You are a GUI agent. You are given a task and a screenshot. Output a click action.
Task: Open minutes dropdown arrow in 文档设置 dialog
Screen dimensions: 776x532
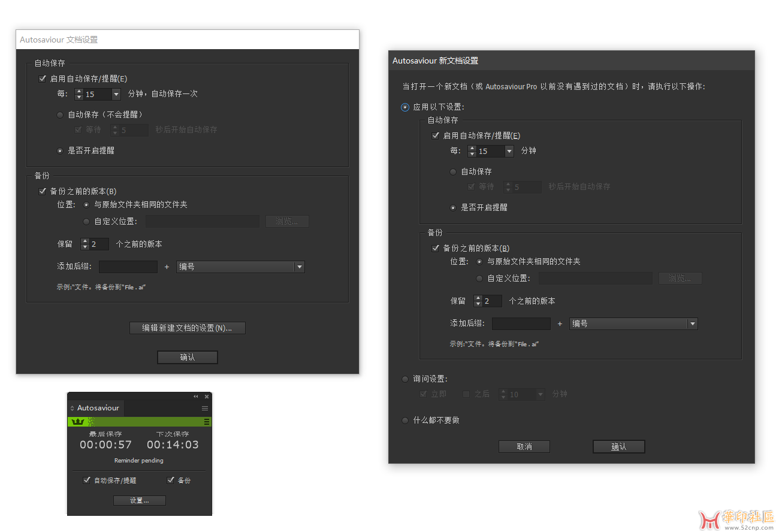click(x=116, y=94)
